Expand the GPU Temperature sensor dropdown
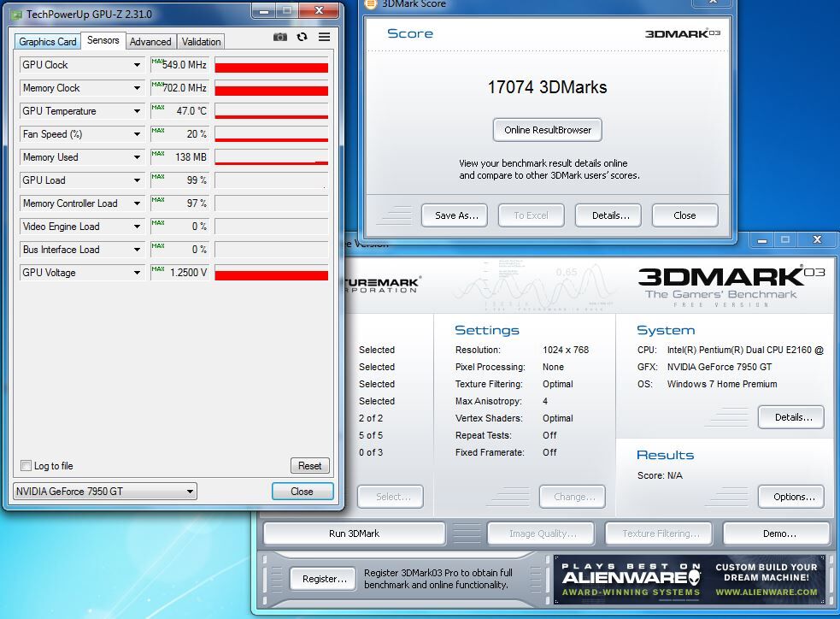This screenshot has width=840, height=619. point(137,111)
